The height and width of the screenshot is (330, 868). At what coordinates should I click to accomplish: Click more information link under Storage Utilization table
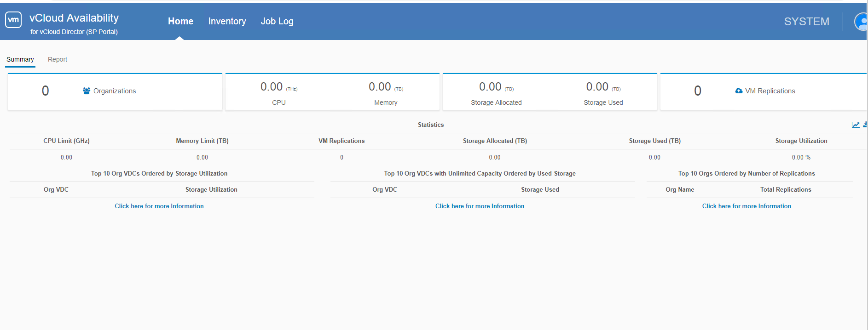click(159, 206)
